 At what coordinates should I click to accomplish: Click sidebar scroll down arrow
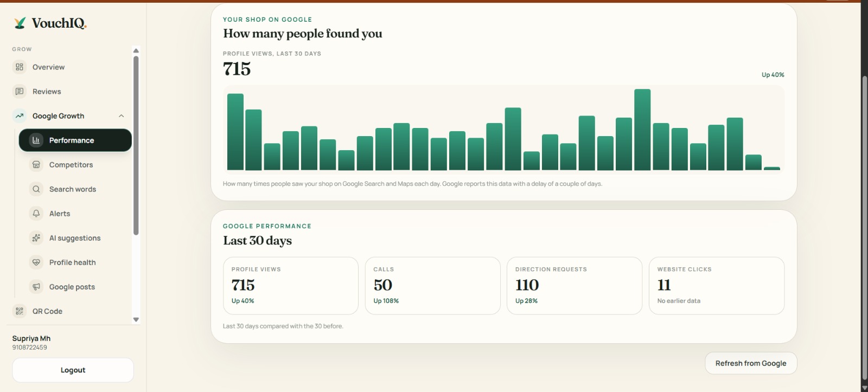click(136, 319)
